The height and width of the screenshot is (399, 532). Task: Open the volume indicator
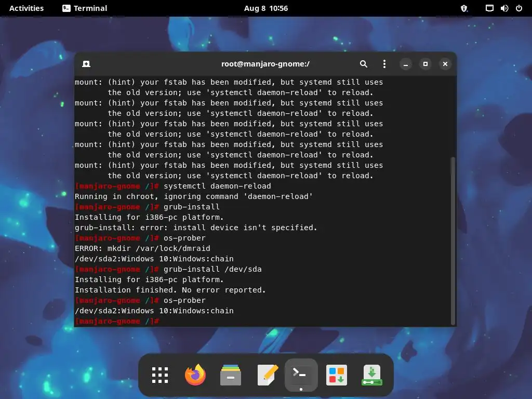pyautogui.click(x=504, y=8)
